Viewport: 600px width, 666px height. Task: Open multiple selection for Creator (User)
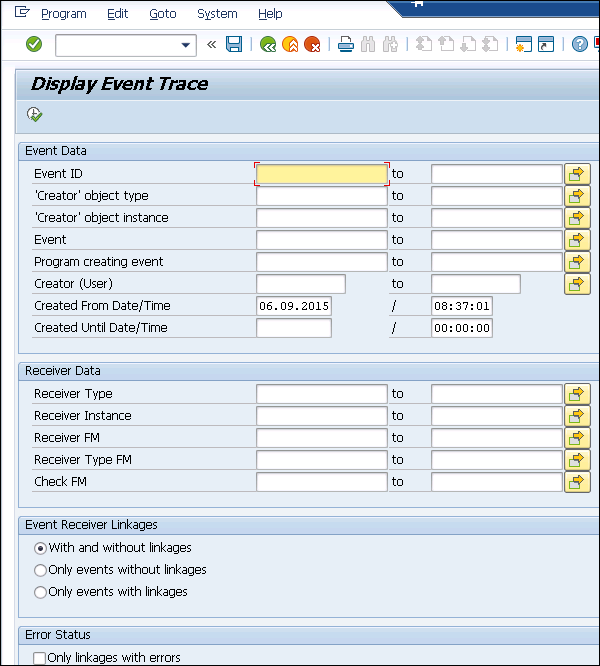pos(577,284)
